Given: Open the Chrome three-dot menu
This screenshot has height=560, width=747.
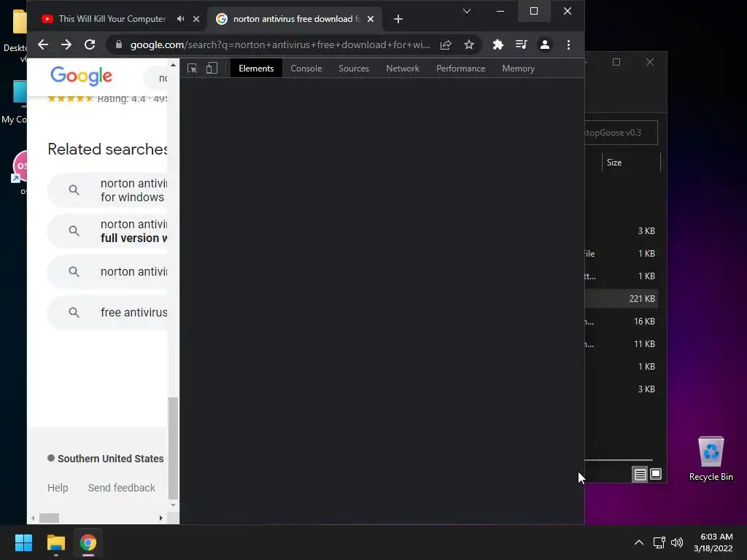Looking at the screenshot, I should click(568, 44).
